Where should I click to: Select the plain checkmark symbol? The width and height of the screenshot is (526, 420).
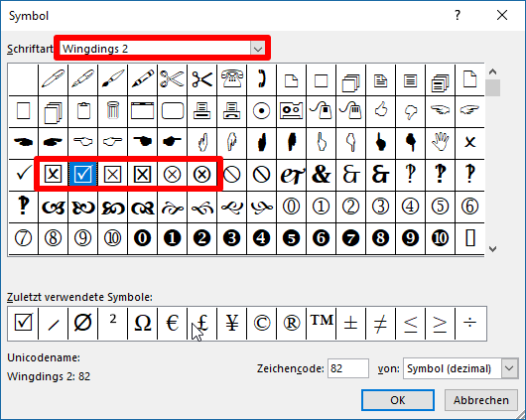click(23, 174)
